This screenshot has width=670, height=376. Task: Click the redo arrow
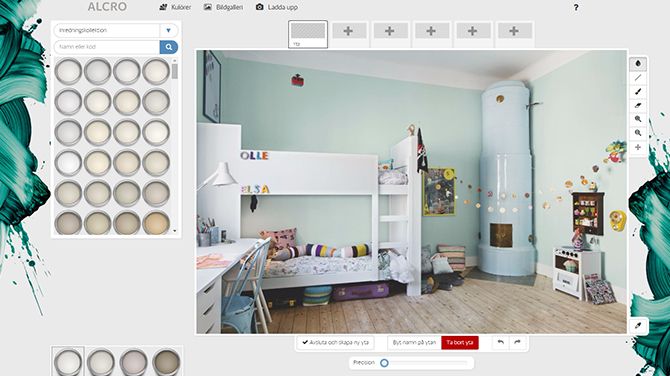[x=517, y=342]
